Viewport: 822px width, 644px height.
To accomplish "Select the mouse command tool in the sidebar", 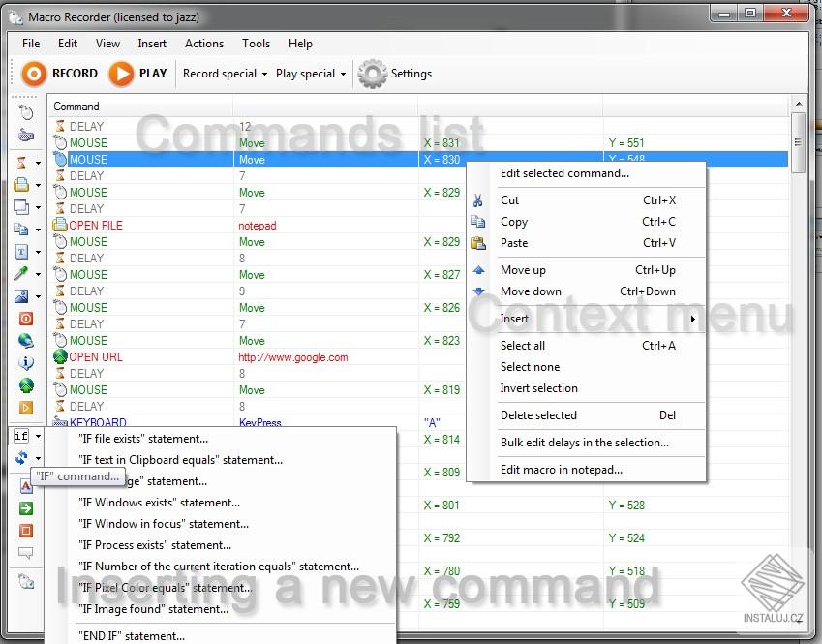I will pyautogui.click(x=26, y=110).
